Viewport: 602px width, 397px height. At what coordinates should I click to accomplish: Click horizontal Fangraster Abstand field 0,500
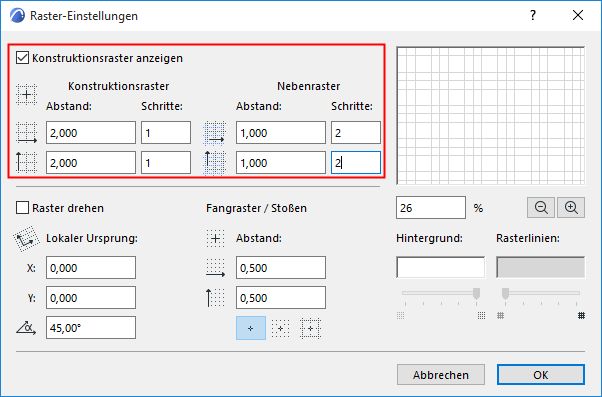pyautogui.click(x=281, y=268)
